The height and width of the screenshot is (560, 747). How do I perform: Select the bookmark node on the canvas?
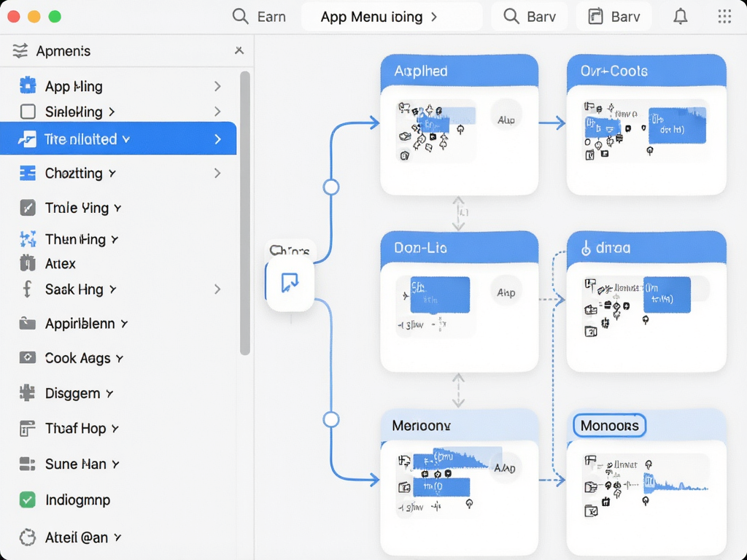coord(290,284)
